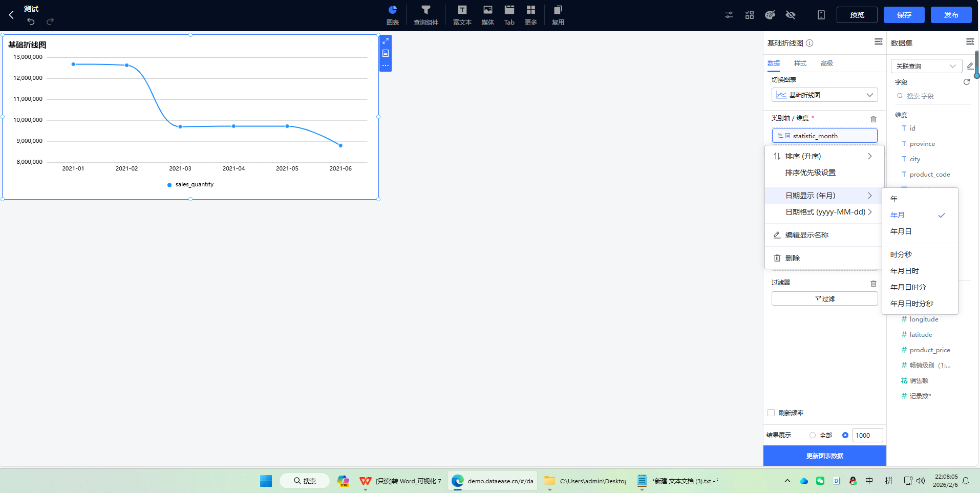Click the sales_quantity legend item
This screenshot has width=980, height=493.
point(190,184)
